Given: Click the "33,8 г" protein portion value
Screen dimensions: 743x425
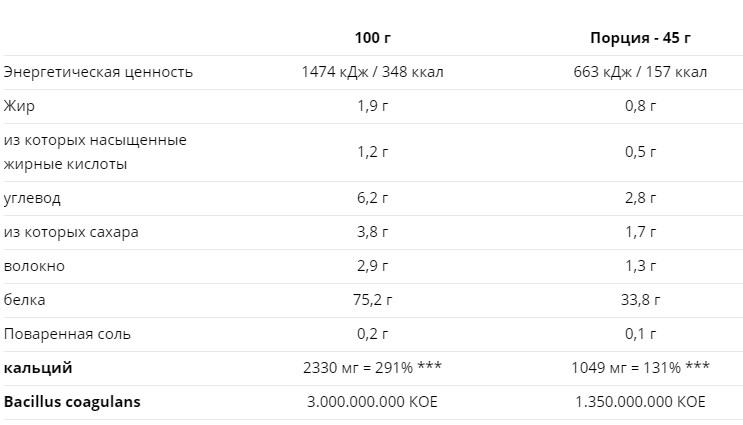Looking at the screenshot, I should click(x=640, y=300).
